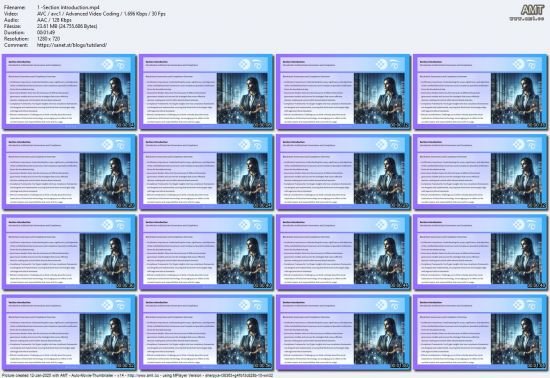Image resolution: width=550 pixels, height=378 pixels.
Task: Open the last thumbnail in the second row
Action: (481, 172)
